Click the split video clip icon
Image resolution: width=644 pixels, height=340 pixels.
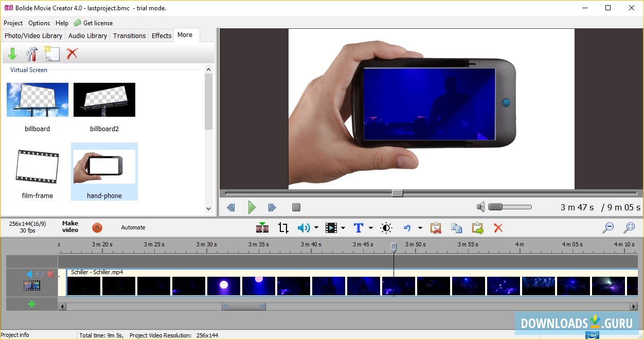pos(262,228)
